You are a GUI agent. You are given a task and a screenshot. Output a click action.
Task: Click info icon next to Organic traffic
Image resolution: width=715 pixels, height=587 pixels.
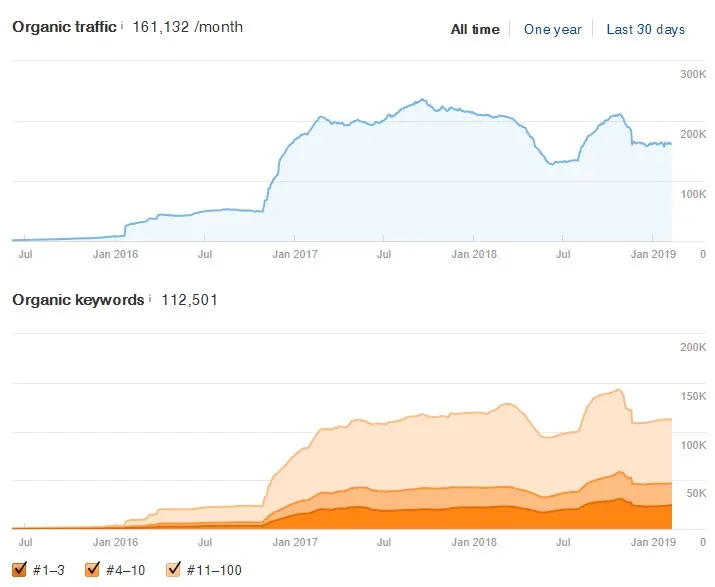point(122,26)
